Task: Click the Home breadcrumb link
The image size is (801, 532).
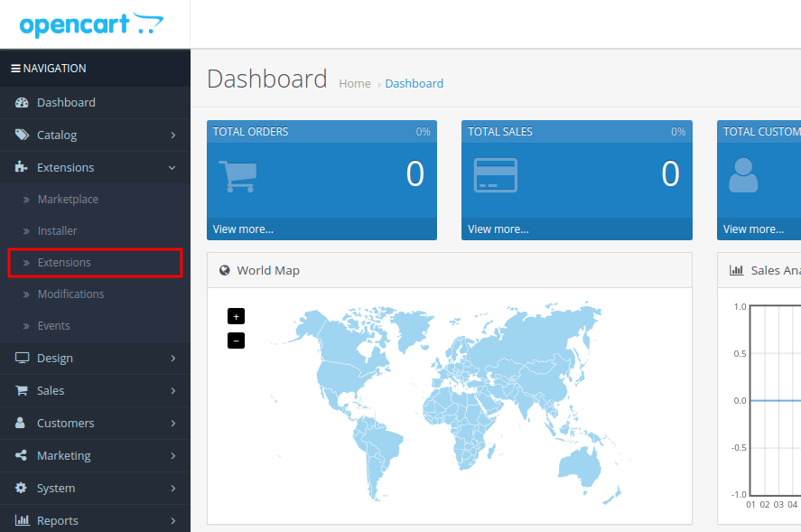Action: pos(355,83)
